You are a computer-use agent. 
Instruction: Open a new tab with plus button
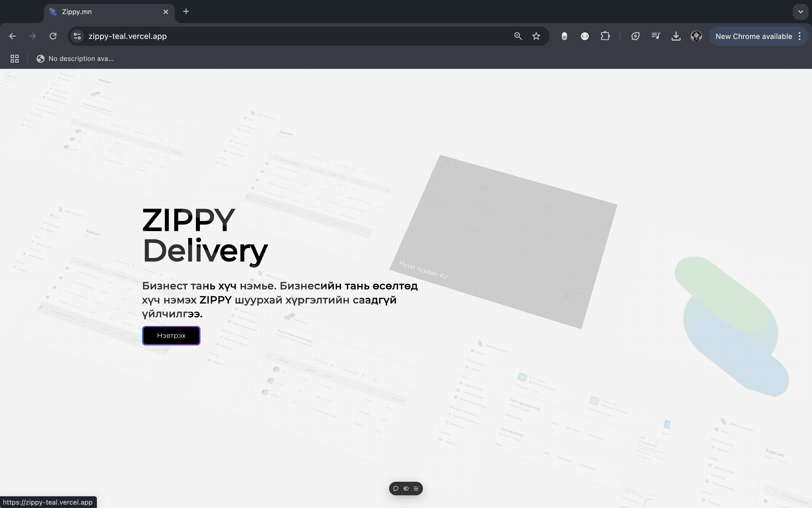pyautogui.click(x=186, y=12)
